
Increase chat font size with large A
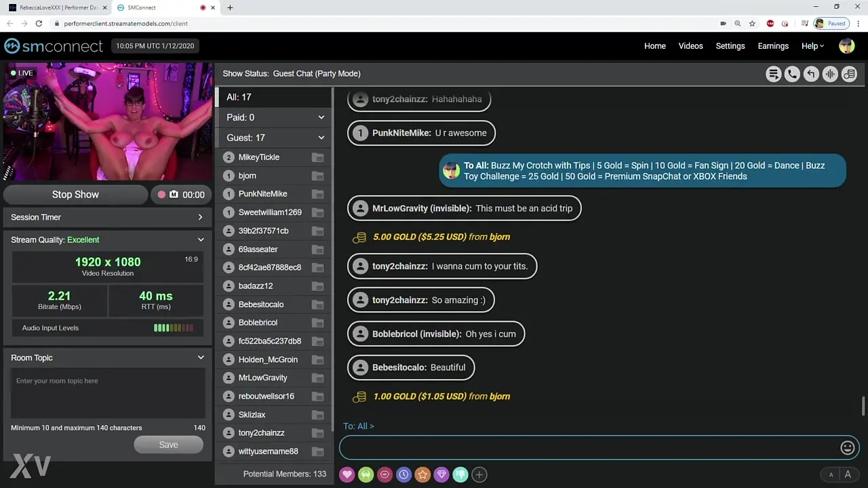coord(848,475)
